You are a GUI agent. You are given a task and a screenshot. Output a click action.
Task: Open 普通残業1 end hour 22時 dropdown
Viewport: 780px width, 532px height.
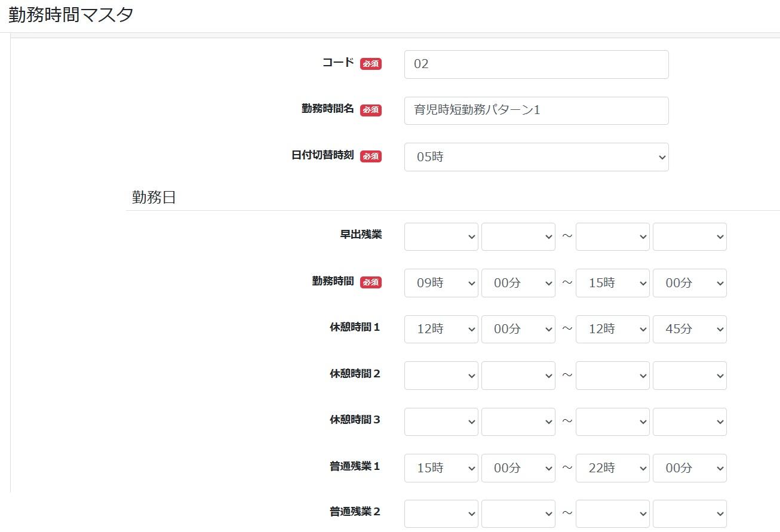point(612,468)
